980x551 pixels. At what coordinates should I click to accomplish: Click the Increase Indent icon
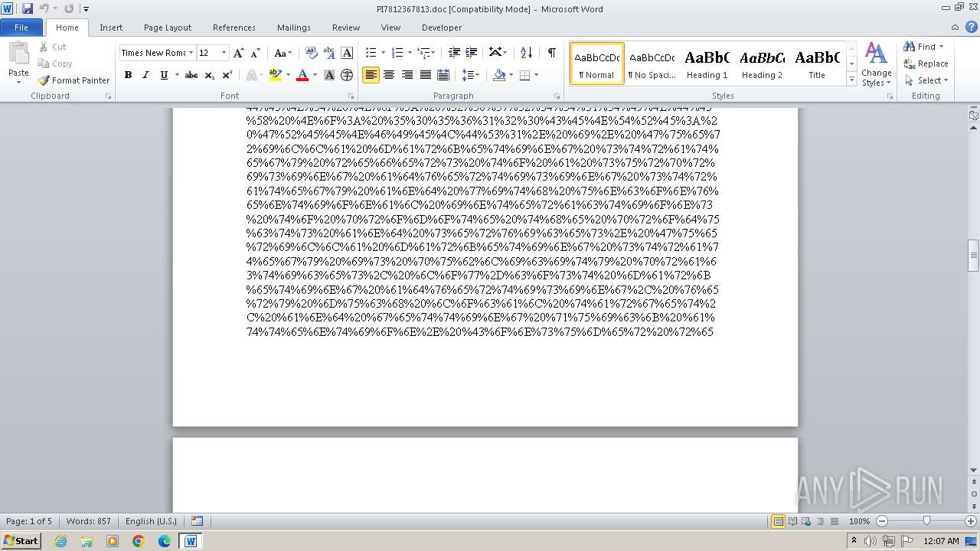pos(472,53)
